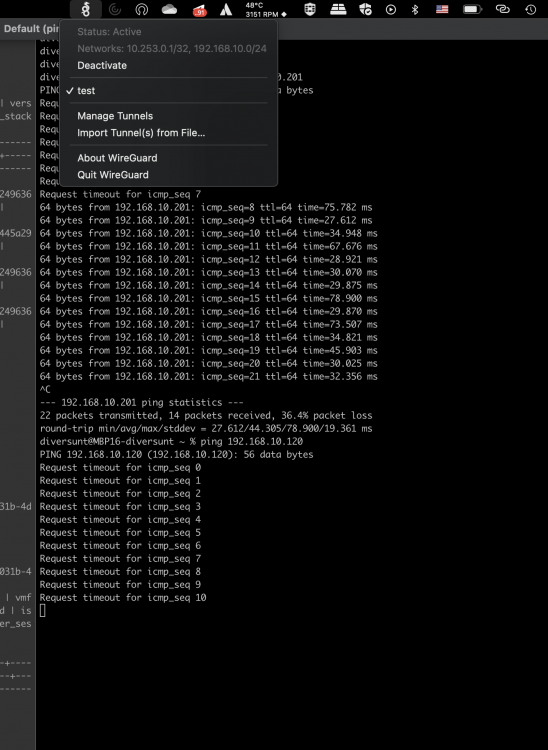The width and height of the screenshot is (548, 750).
Task: Open the cloud sync menu bar icon
Action: pos(169,9)
